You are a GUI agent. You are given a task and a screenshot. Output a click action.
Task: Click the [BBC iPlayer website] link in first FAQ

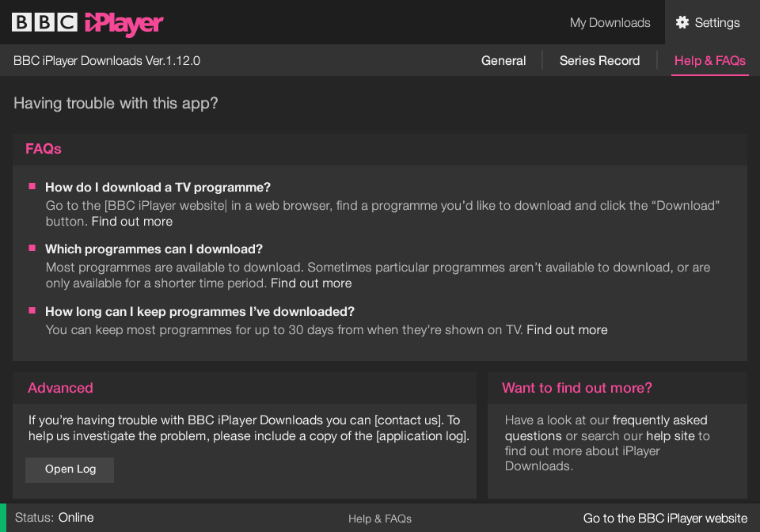(165, 205)
